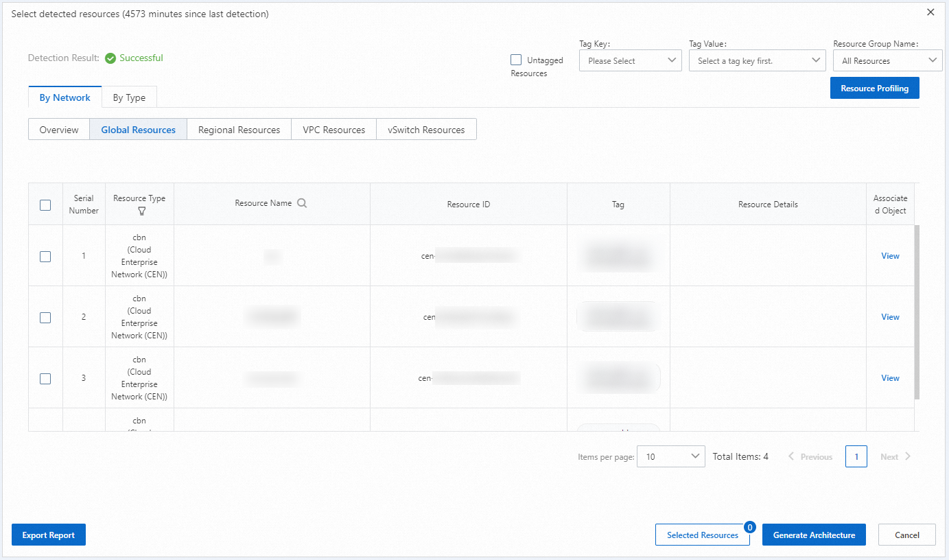
Task: Select the checkbox for serial number 3
Action: click(45, 378)
